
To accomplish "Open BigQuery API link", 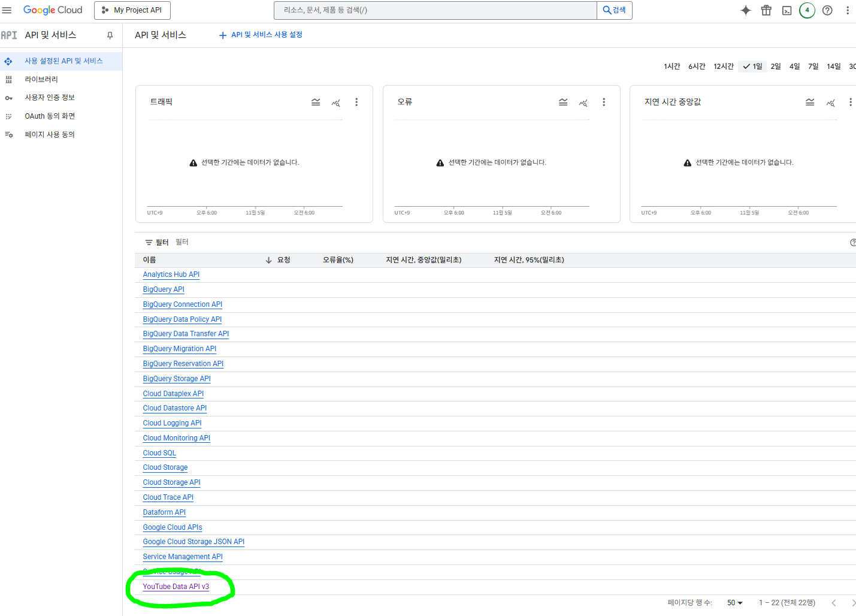I will [164, 289].
